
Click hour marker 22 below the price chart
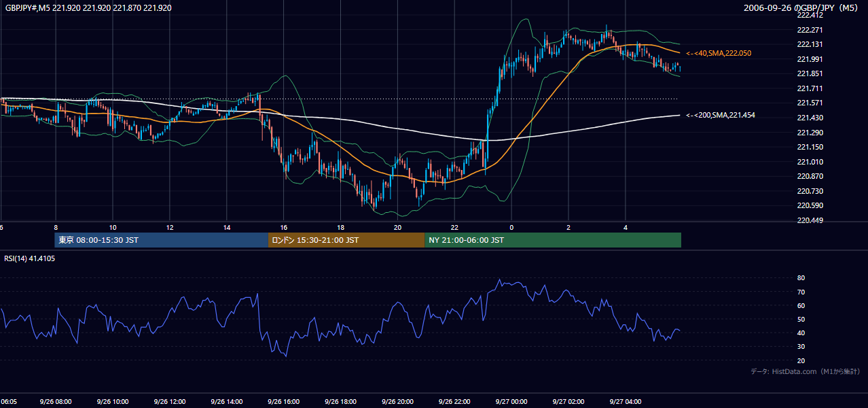point(455,228)
